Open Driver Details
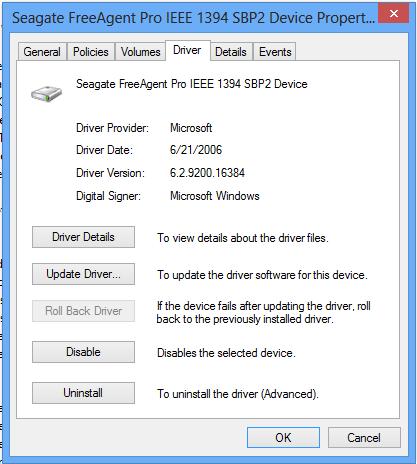This screenshot has height=464, width=417. [83, 237]
